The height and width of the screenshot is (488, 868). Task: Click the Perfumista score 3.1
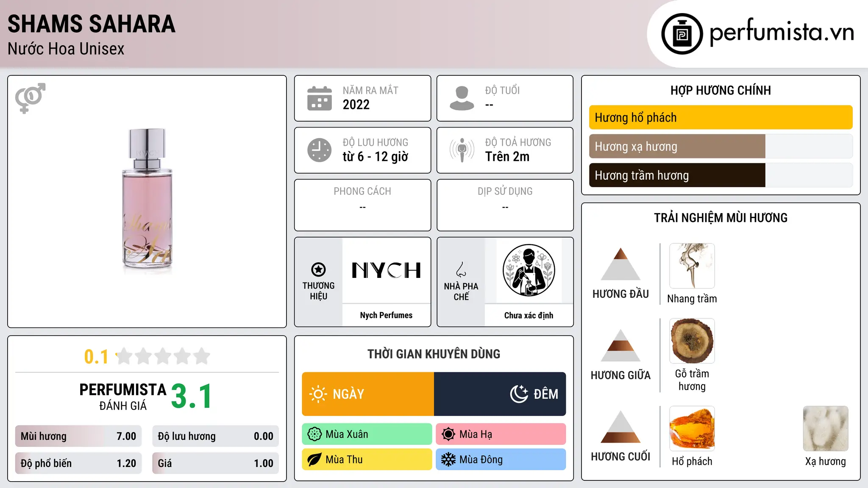pos(192,396)
